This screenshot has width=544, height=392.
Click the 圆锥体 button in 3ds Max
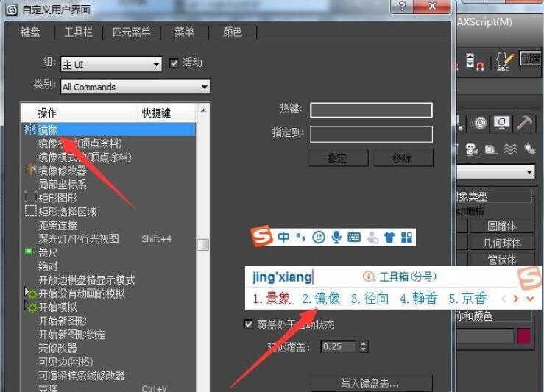[502, 227]
